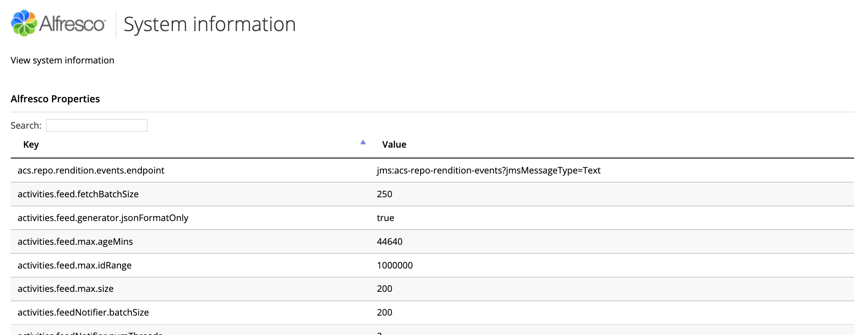Select the 200 value for activities.feed.max.size
Viewport: 868px width, 335px height.
click(x=385, y=289)
